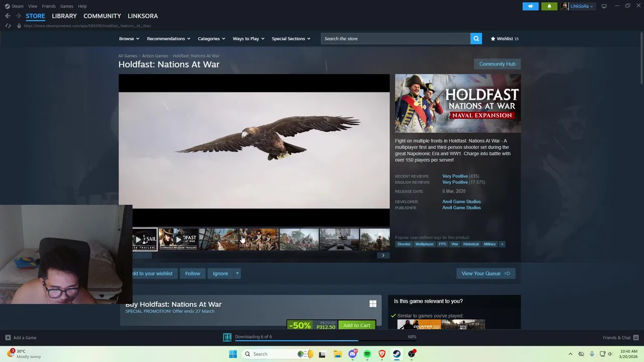Open the green notifications bell
This screenshot has height=362, width=644.
(549, 6)
